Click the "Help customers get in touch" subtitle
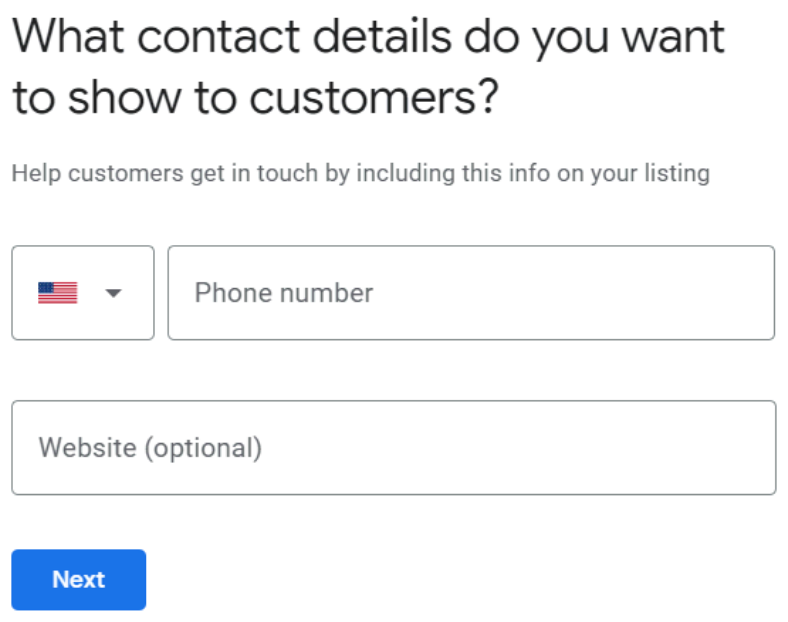This screenshot has width=788, height=622. (x=360, y=173)
